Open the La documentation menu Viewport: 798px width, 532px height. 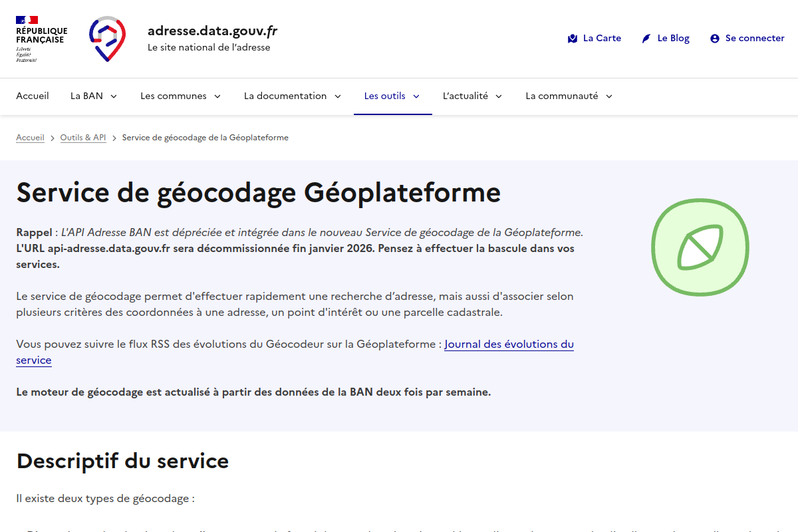(293, 96)
